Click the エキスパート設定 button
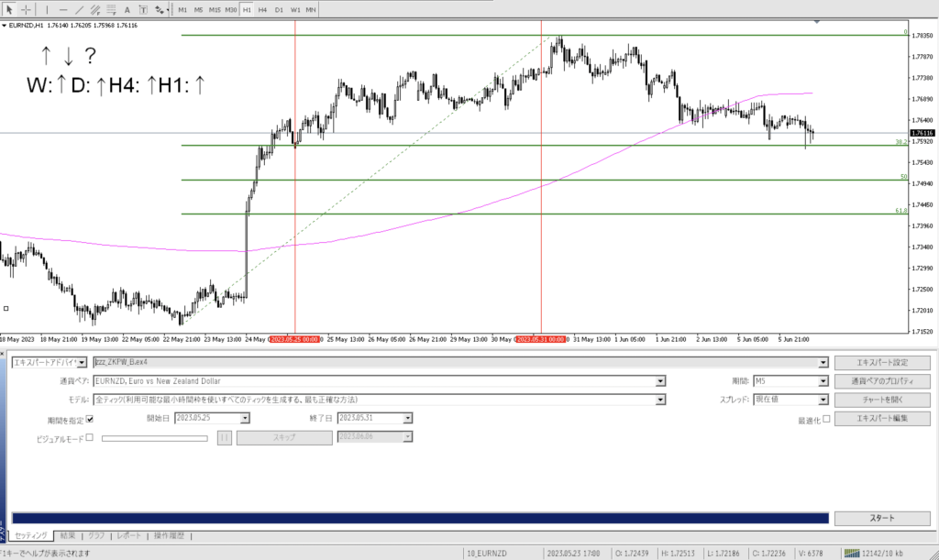This screenshot has width=939, height=560. pos(881,362)
